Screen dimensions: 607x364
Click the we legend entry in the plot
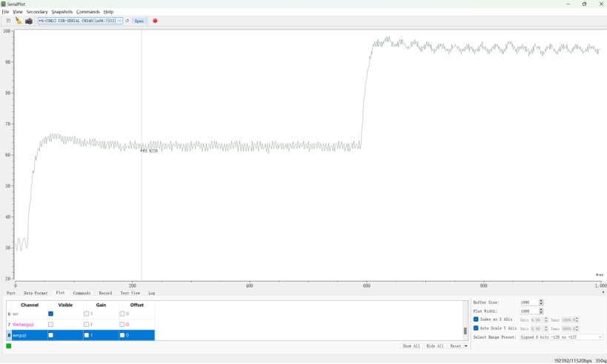600,274
